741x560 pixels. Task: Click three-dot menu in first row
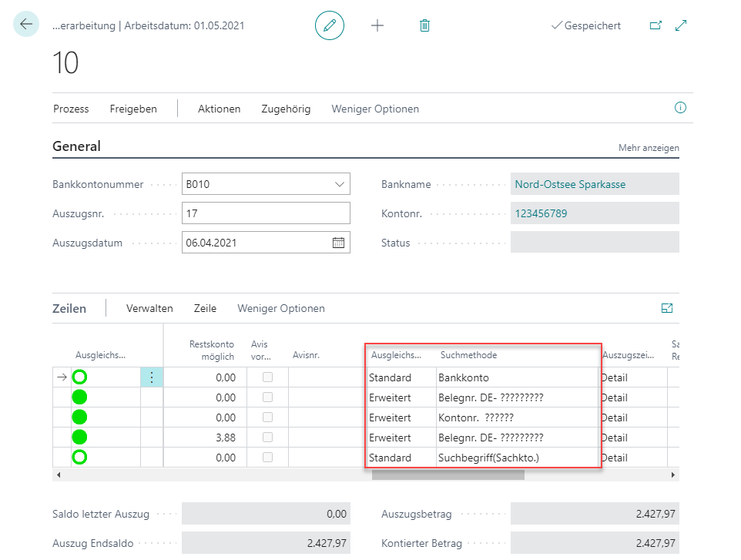[x=152, y=377]
